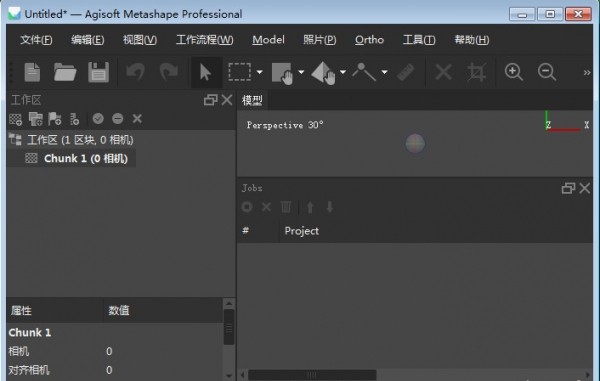Image resolution: width=600 pixels, height=381 pixels.
Task: Select 工作区 root tree item
Action: pyautogui.click(x=80, y=140)
